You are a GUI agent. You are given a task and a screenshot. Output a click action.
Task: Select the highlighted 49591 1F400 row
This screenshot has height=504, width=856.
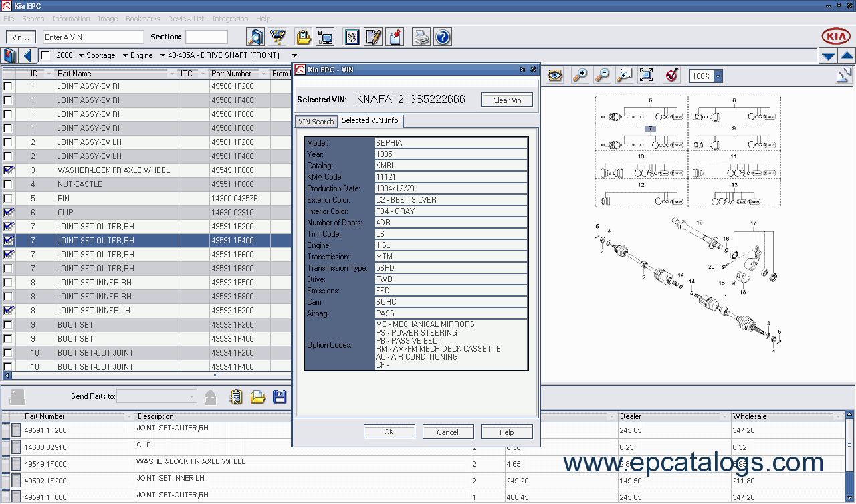(146, 241)
